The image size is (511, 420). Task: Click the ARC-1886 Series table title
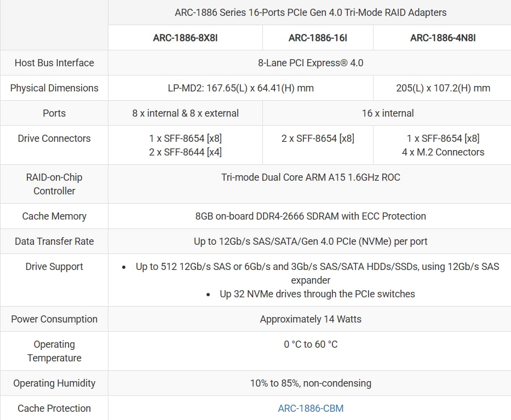(x=311, y=12)
